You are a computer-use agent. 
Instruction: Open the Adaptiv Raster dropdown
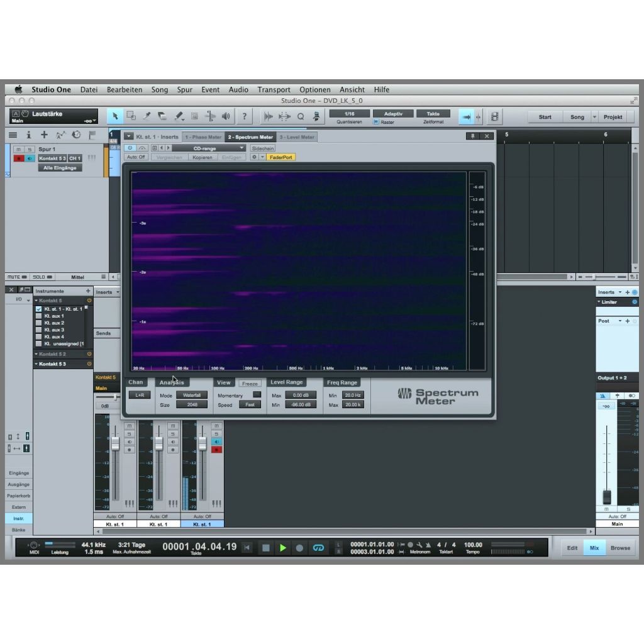pyautogui.click(x=393, y=114)
